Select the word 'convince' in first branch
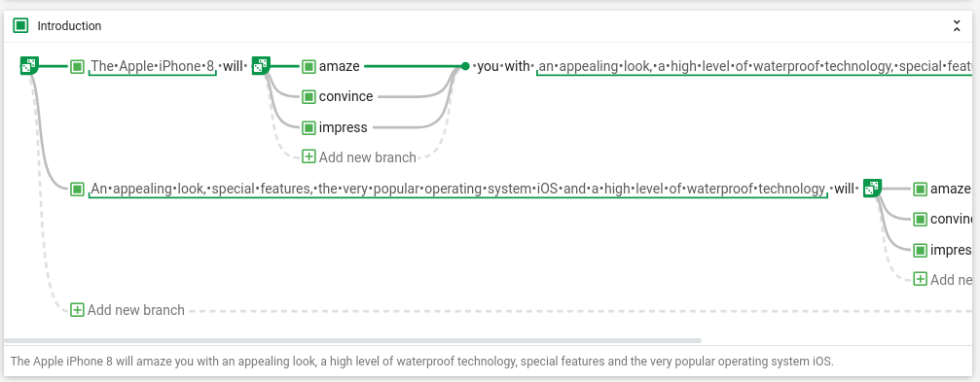This screenshot has height=382, width=980. pos(345,96)
